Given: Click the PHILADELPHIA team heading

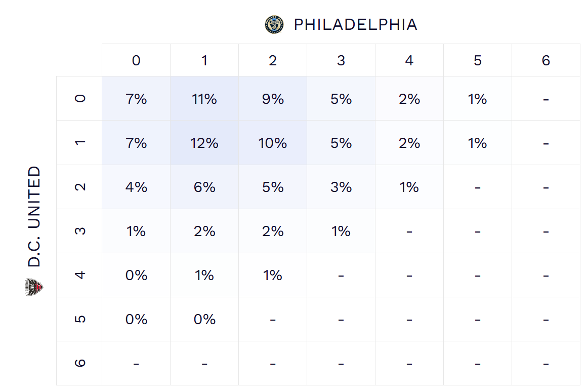Looking at the screenshot, I should coord(355,24).
